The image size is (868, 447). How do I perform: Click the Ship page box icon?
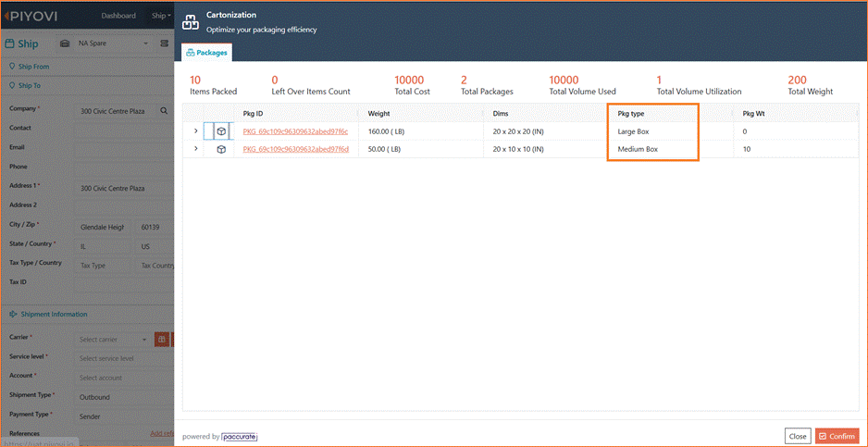click(x=10, y=43)
